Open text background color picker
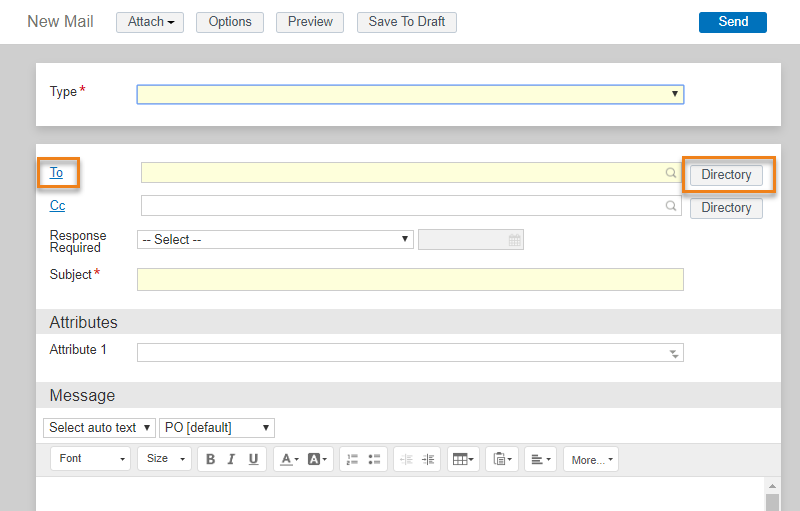This screenshot has height=511, width=800. tap(317, 459)
